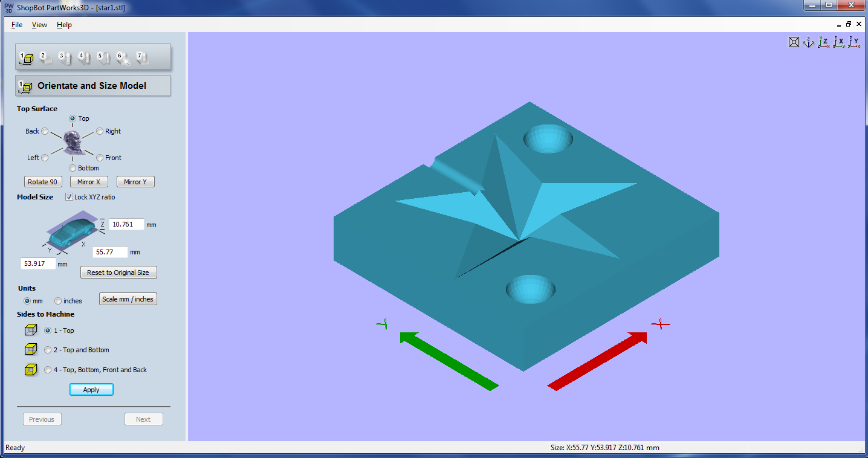The width and height of the screenshot is (868, 458).
Task: View model along the Y axis
Action: click(x=854, y=42)
